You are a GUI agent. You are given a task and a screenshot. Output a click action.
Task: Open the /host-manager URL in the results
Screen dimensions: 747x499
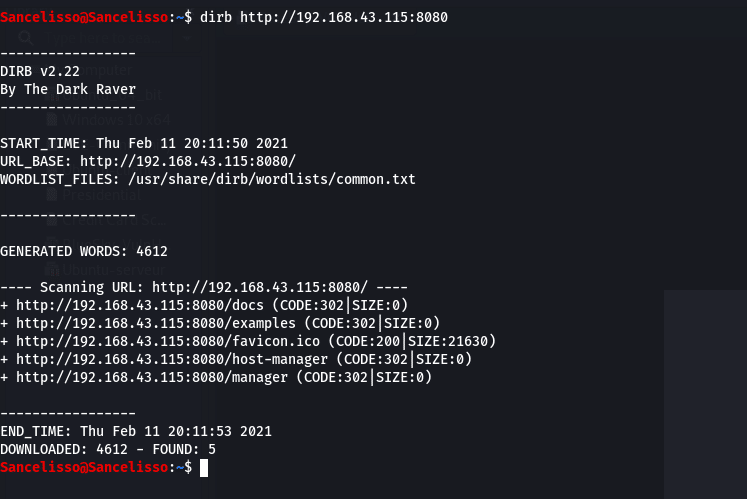tap(172, 360)
